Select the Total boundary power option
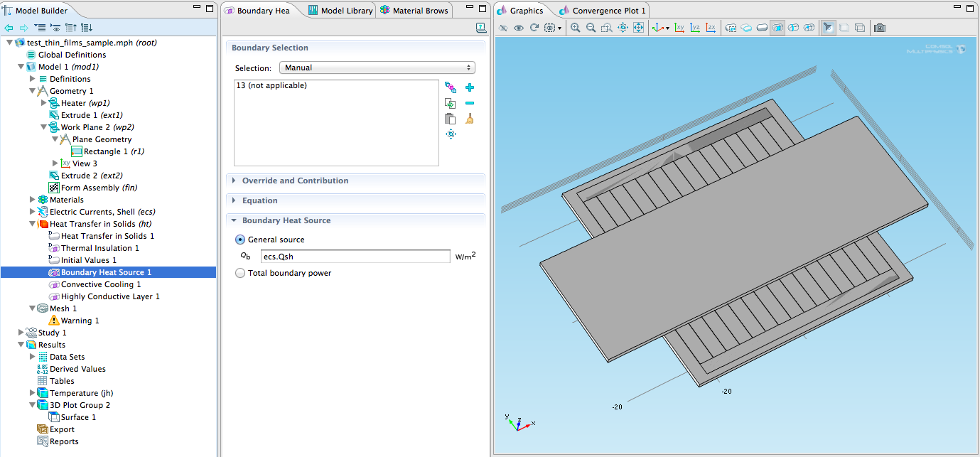Image resolution: width=980 pixels, height=457 pixels. (240, 273)
